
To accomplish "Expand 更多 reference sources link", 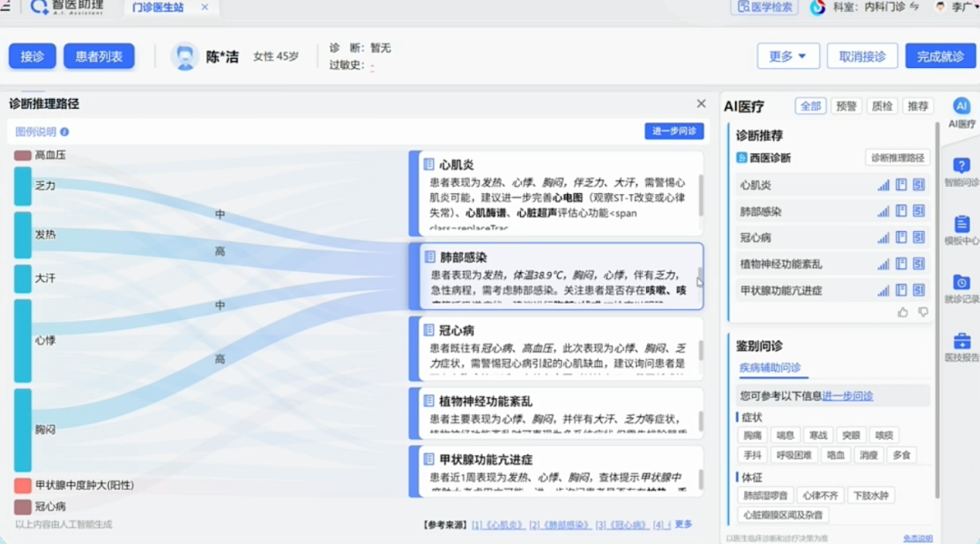I will (x=683, y=524).
